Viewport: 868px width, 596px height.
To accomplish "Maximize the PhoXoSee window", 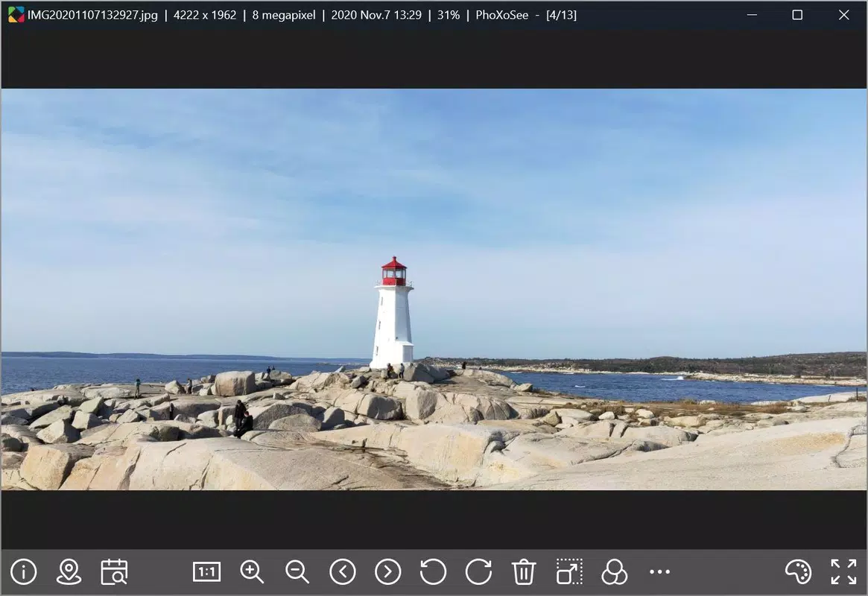I will click(x=797, y=15).
